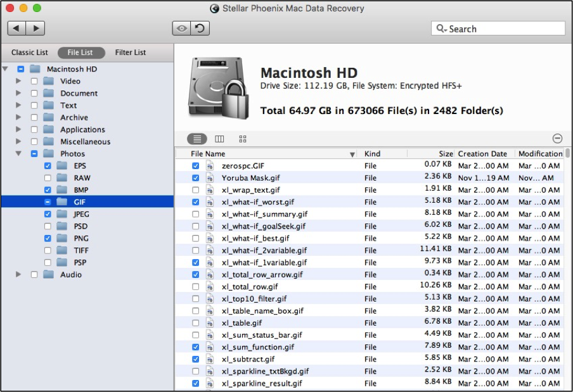573x392 pixels.
Task: Click the Archive folder icon
Action: pyautogui.click(x=49, y=117)
